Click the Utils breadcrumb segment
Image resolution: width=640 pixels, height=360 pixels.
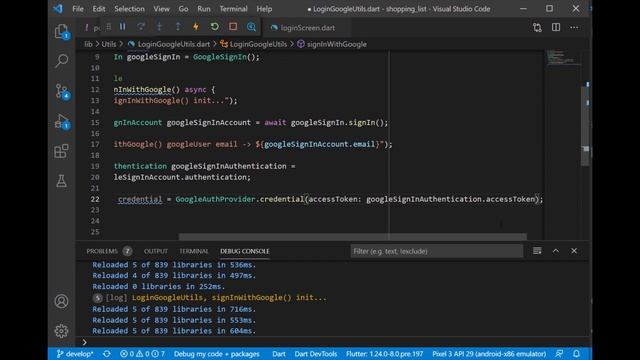coord(109,44)
